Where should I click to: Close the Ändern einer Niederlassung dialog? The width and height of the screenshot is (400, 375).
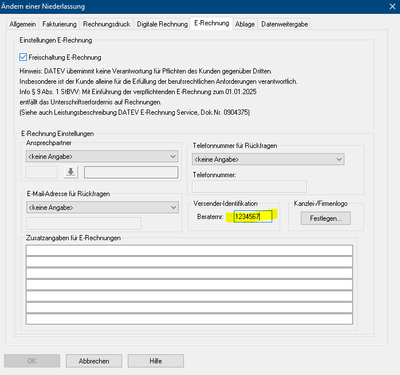click(x=392, y=6)
